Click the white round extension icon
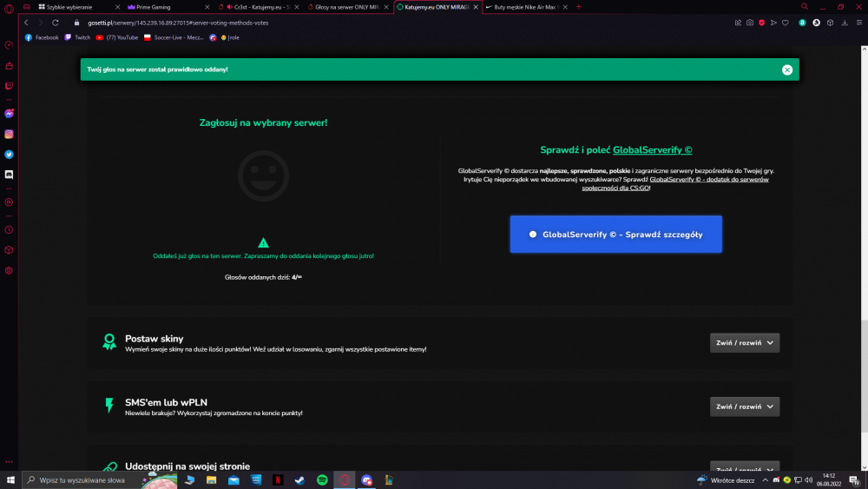Screen dimensions: 868x489 pos(816,23)
